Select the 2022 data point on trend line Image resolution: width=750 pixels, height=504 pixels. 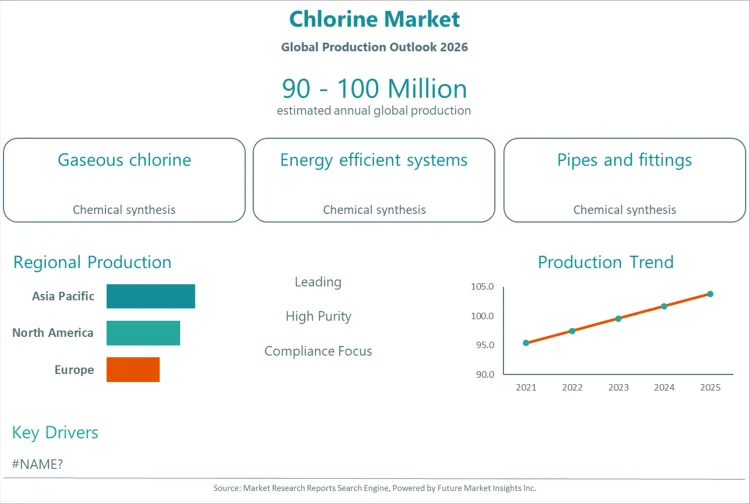(x=572, y=331)
